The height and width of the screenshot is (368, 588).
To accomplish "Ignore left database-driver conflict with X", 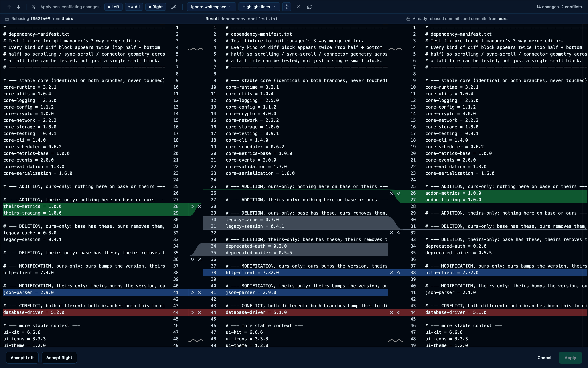I will click(200, 312).
